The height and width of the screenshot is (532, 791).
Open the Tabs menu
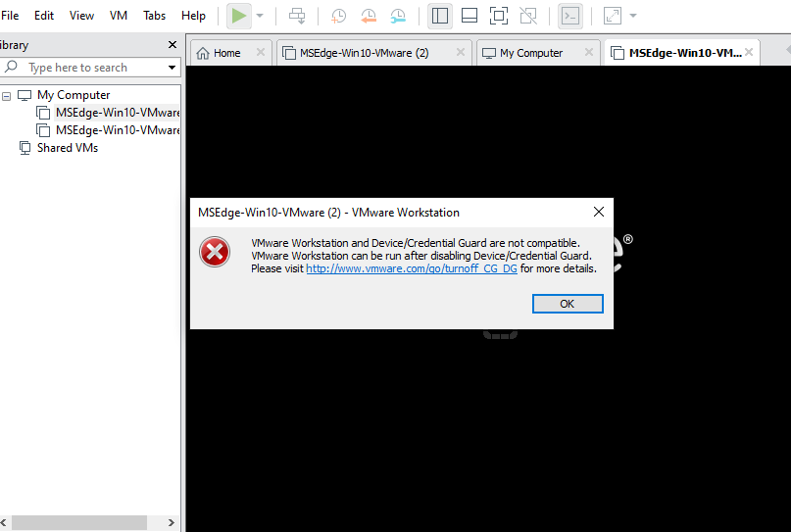(154, 16)
